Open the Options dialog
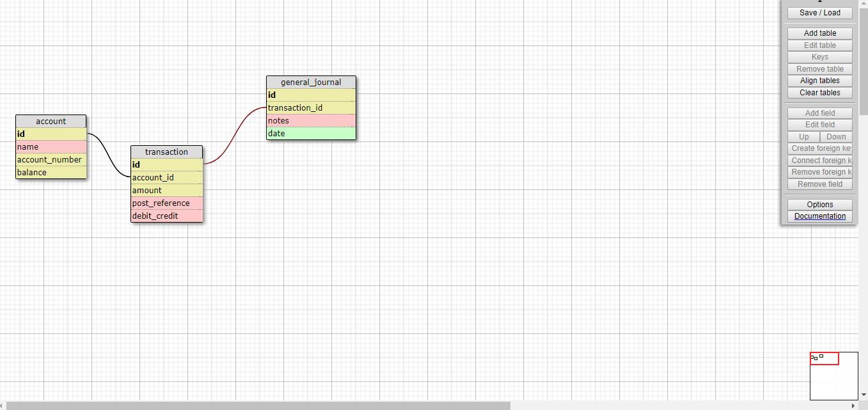 coord(819,205)
